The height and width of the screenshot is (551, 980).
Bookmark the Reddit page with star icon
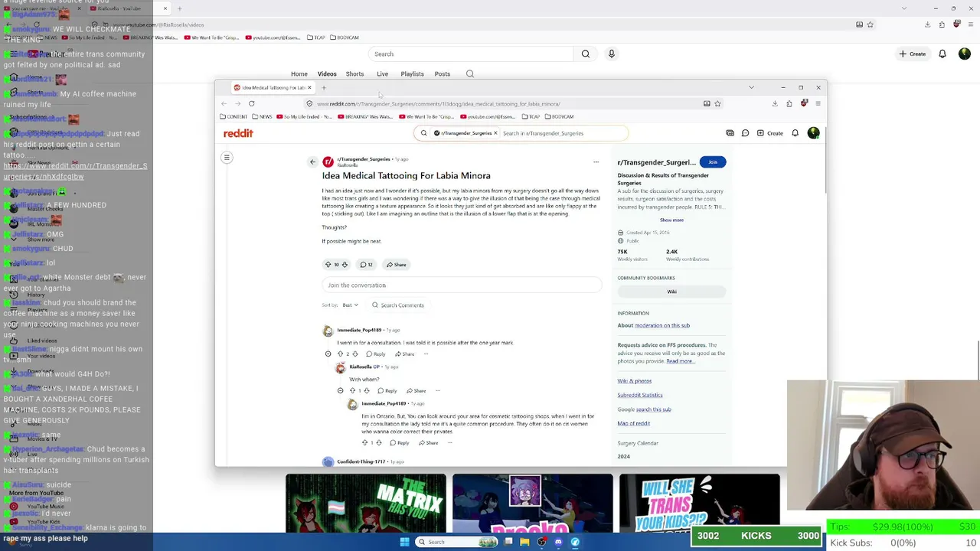tap(717, 103)
